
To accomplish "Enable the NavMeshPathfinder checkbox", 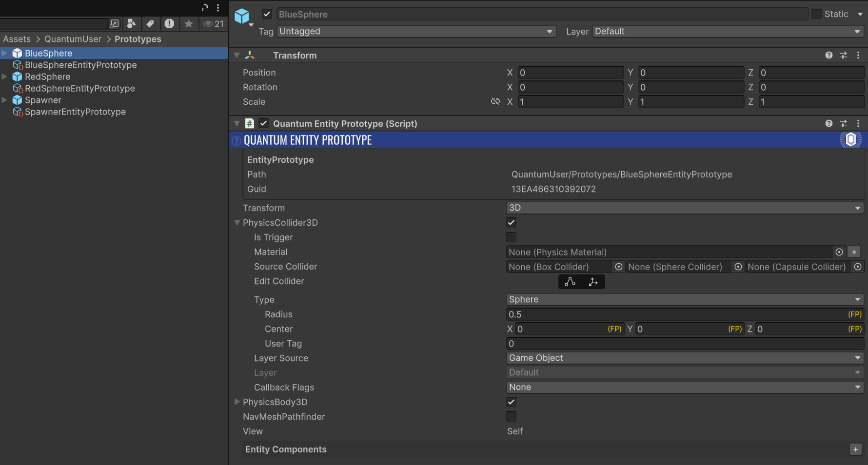I will coord(511,417).
